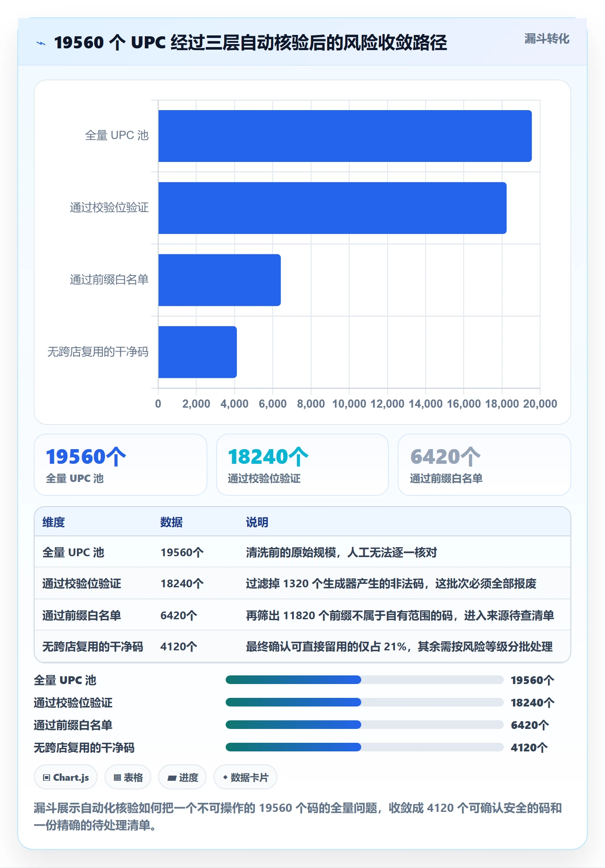605x868 pixels.
Task: Click the 数据 column header
Action: 172,522
